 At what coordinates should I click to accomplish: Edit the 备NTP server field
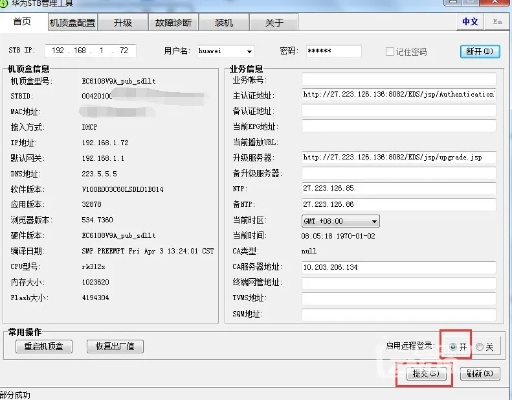click(399, 204)
